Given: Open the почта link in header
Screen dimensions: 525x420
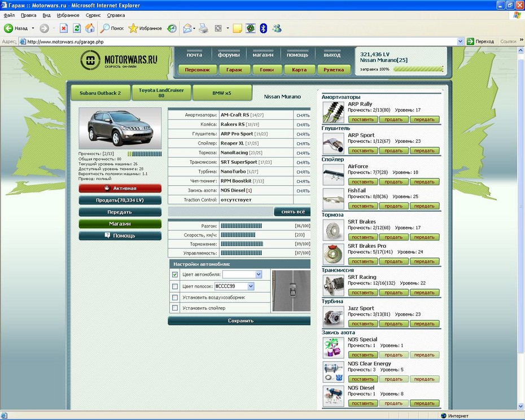Looking at the screenshot, I should tap(195, 55).
